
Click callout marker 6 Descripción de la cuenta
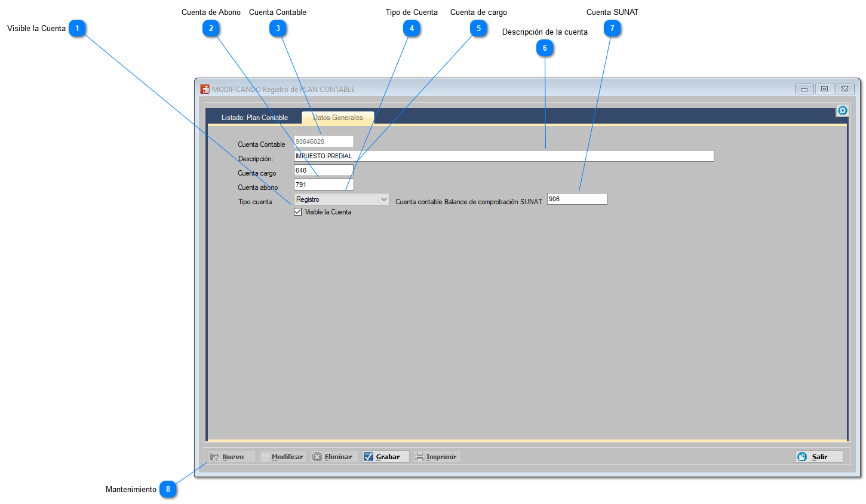tap(545, 48)
